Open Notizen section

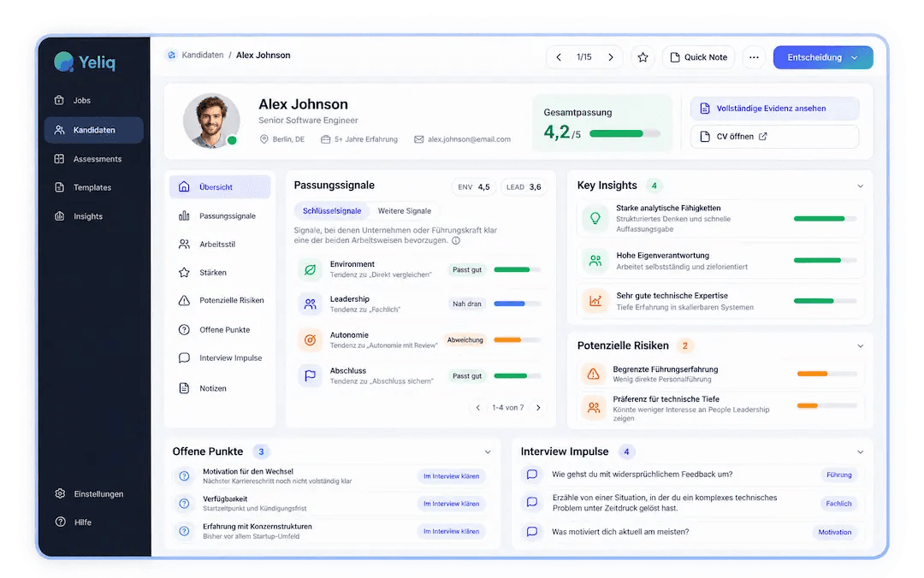(x=220, y=388)
